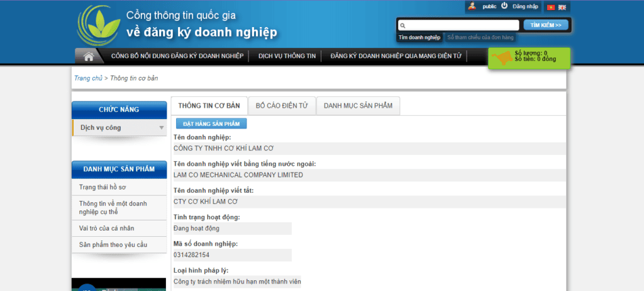Screen dimensions: 644x291
Task: Click the Số lượng: 0 cart text
Action: pyautogui.click(x=531, y=54)
